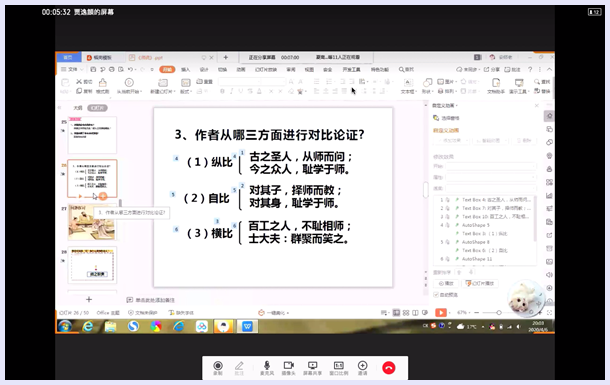
Task: Click the cut (剪切) scissors icon
Action: pos(79,82)
